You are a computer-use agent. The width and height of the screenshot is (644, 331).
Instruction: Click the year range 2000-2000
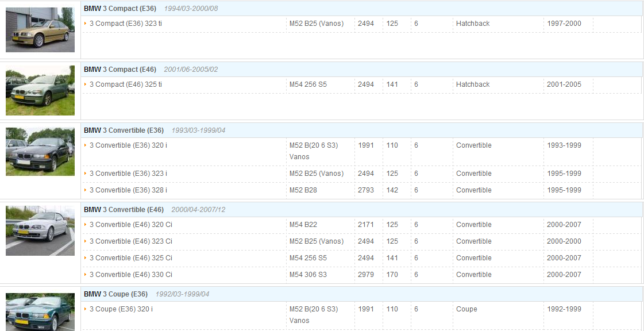pyautogui.click(x=564, y=241)
